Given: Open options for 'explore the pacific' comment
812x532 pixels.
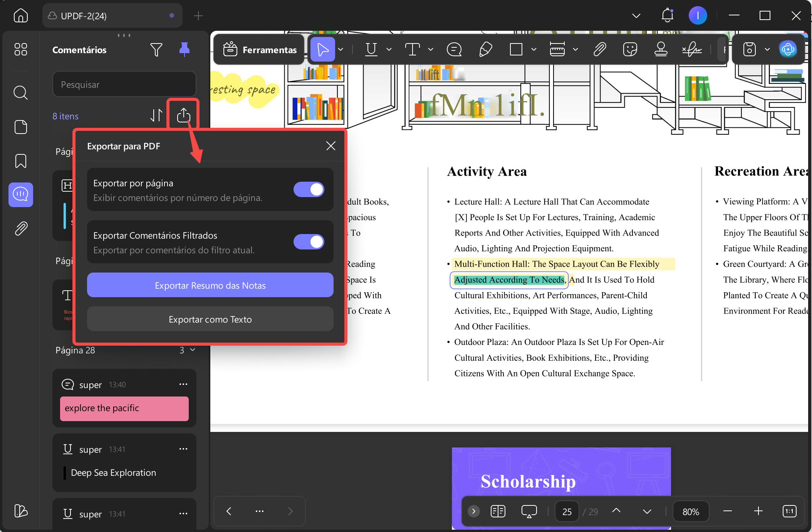Looking at the screenshot, I should pos(183,384).
